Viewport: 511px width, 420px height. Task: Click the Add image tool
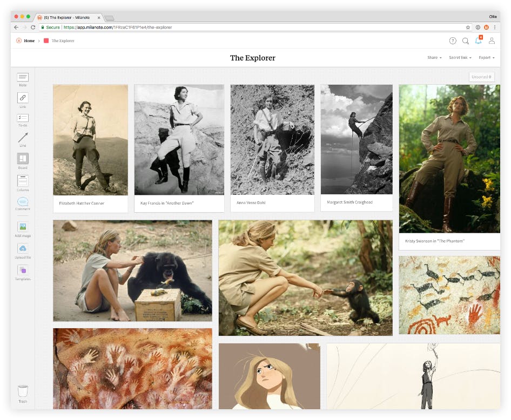click(x=23, y=227)
